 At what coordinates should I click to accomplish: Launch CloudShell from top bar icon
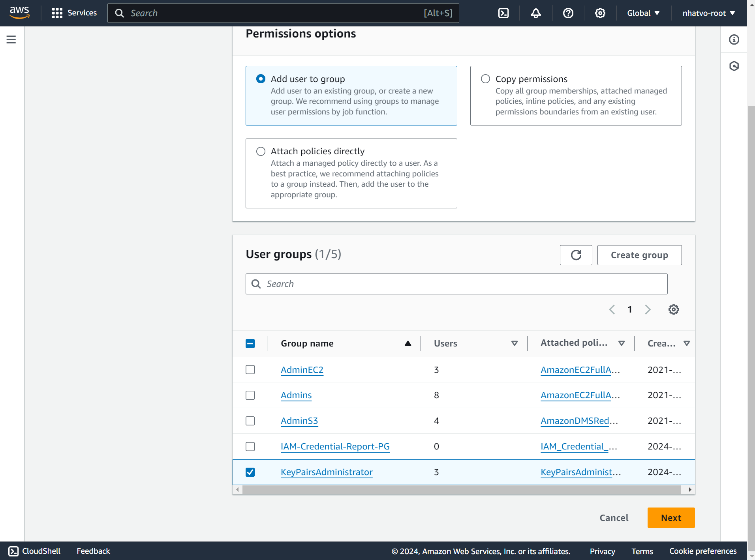(x=503, y=13)
